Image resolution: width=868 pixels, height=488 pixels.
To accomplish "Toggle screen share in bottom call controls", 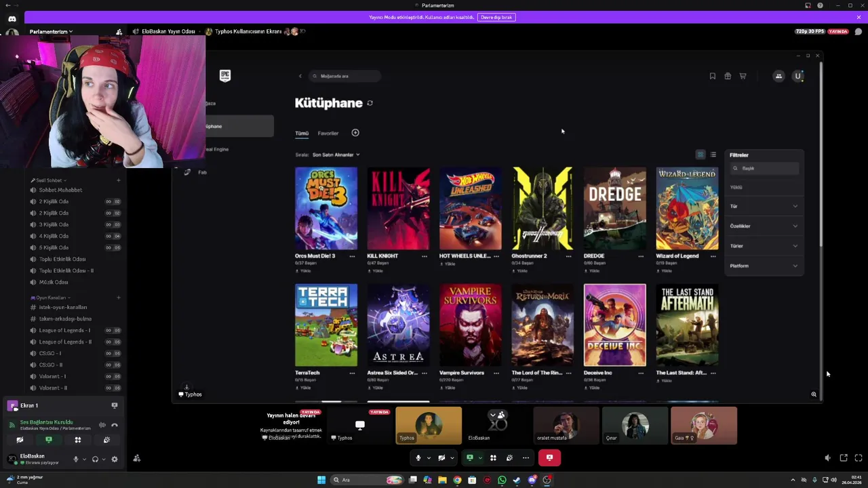I will point(469,457).
